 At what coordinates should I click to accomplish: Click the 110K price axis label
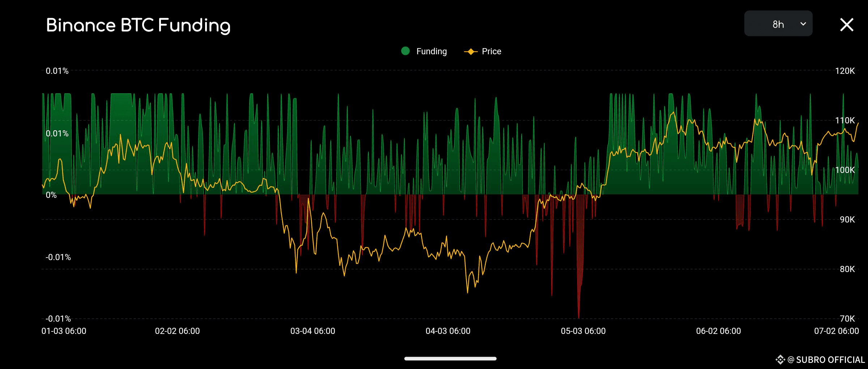845,120
